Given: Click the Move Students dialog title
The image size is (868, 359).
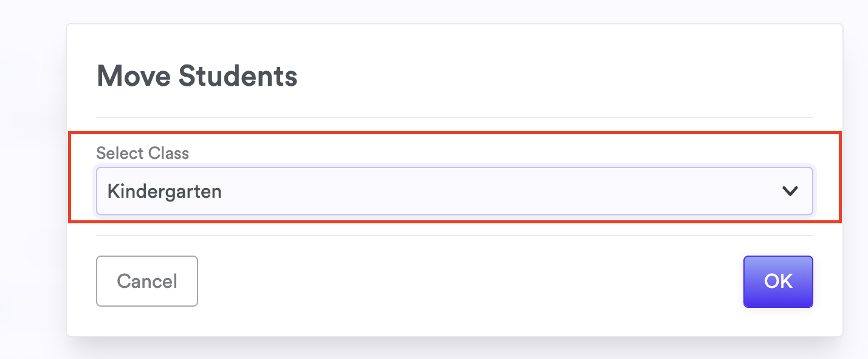Looking at the screenshot, I should 197,77.
